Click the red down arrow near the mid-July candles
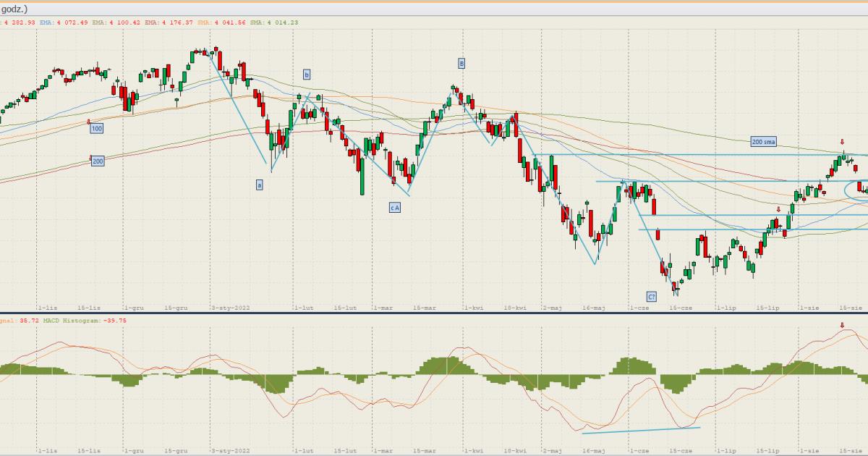 click(x=778, y=210)
